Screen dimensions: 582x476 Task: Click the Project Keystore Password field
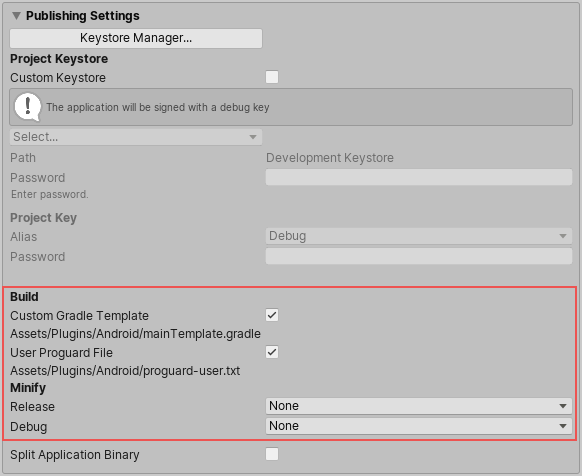coord(419,177)
